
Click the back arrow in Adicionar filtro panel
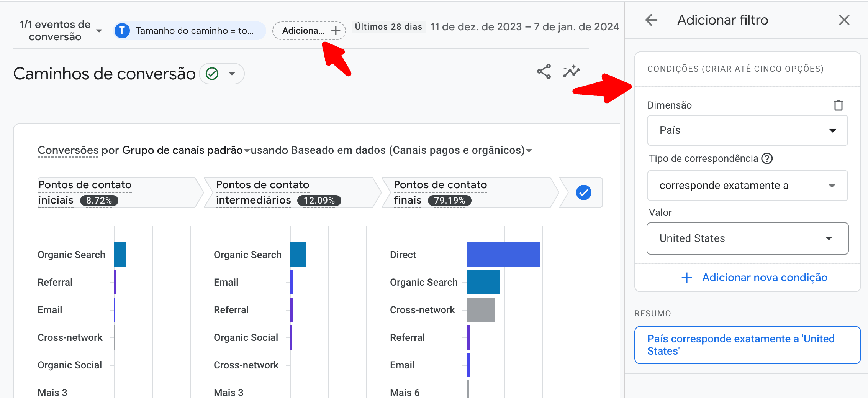650,20
